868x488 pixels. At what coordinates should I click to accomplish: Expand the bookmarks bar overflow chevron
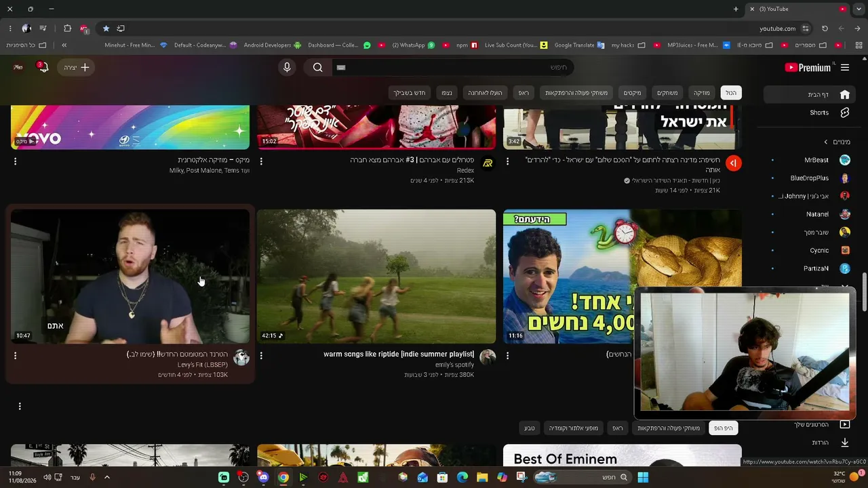pyautogui.click(x=64, y=45)
